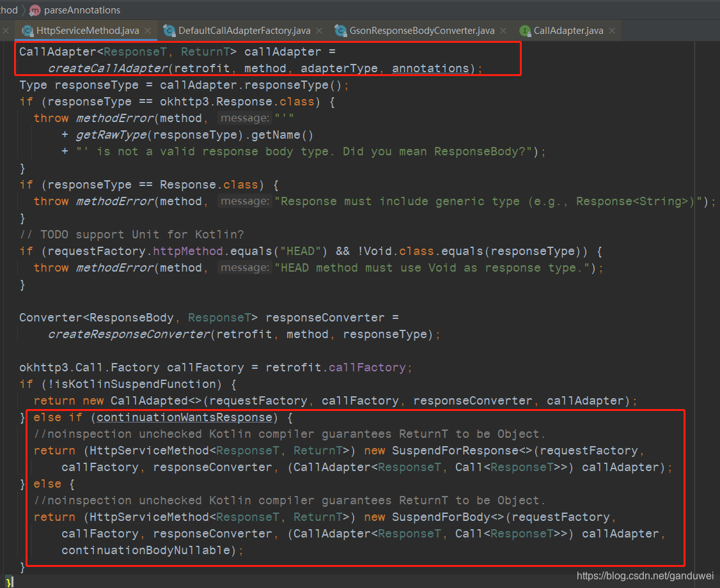Switch to the CallAdapter.java tab
This screenshot has width=720, height=588.
568,31
